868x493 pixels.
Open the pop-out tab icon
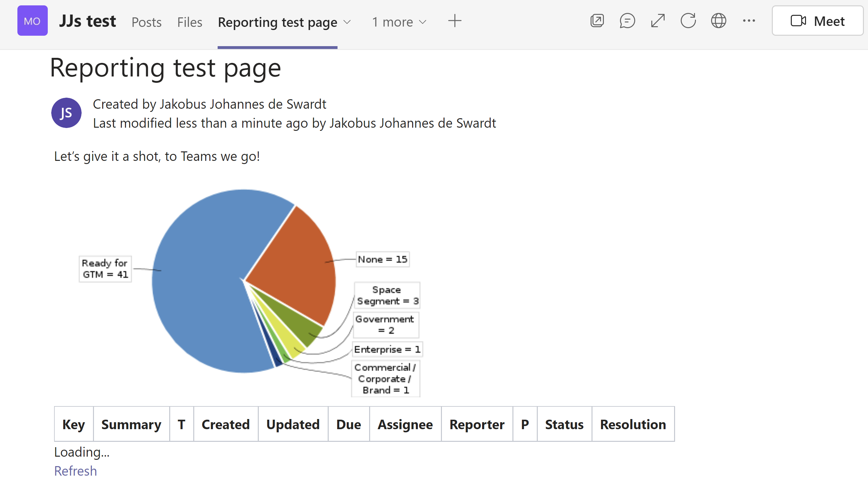pos(597,21)
